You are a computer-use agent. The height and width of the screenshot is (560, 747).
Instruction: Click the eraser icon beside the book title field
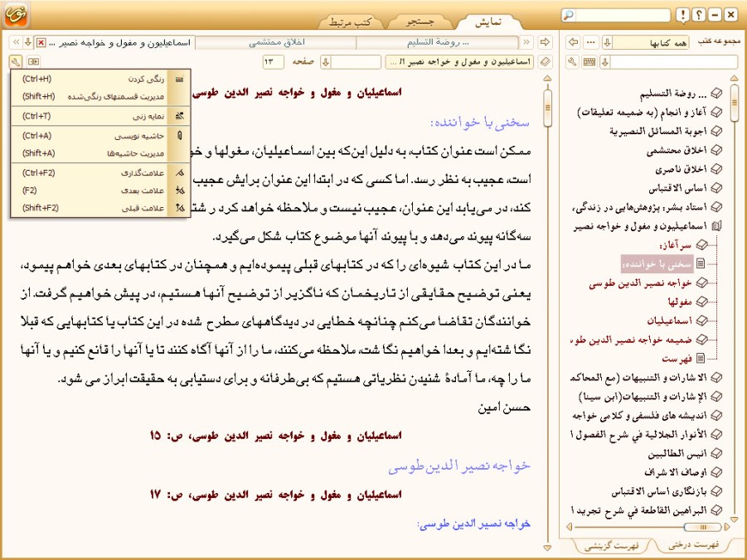[545, 62]
